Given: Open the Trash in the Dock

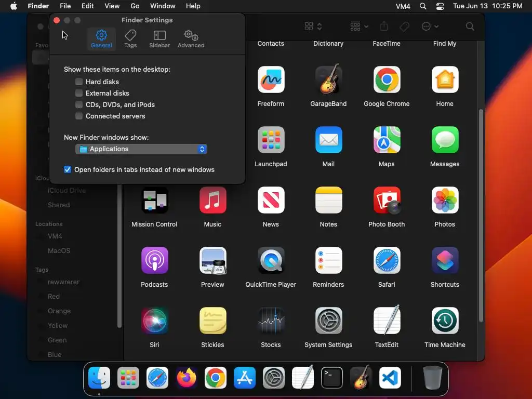Looking at the screenshot, I should (433, 378).
